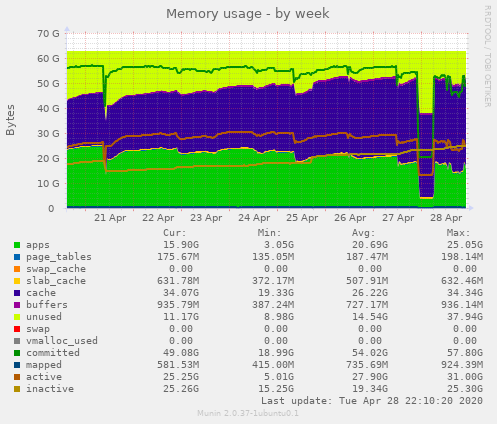Click the committed average value 54.02G

coord(370,353)
